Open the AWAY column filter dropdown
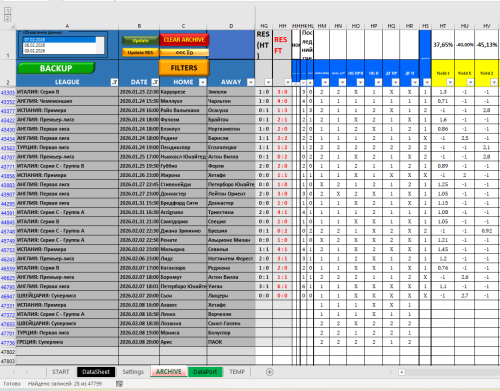The height and width of the screenshot is (391, 500). pos(250,82)
